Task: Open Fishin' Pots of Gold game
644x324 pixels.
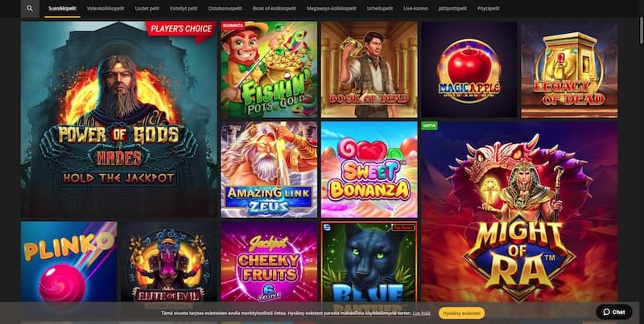Action: tap(269, 70)
